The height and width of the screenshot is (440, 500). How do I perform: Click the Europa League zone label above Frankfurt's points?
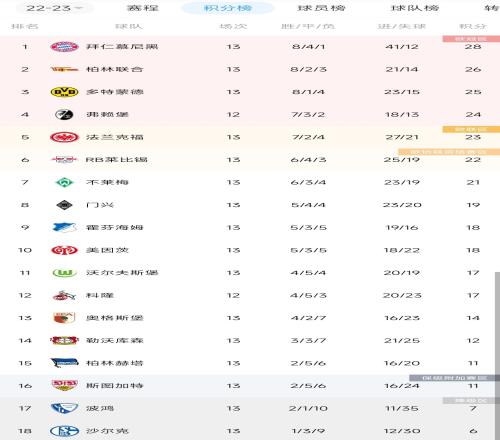coord(471,129)
